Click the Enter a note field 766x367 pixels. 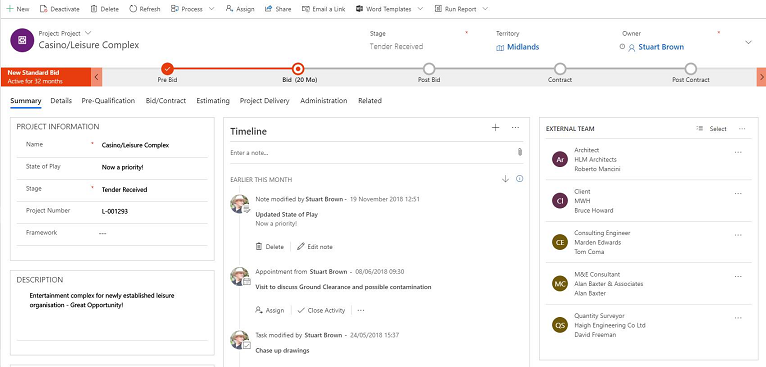tap(371, 153)
